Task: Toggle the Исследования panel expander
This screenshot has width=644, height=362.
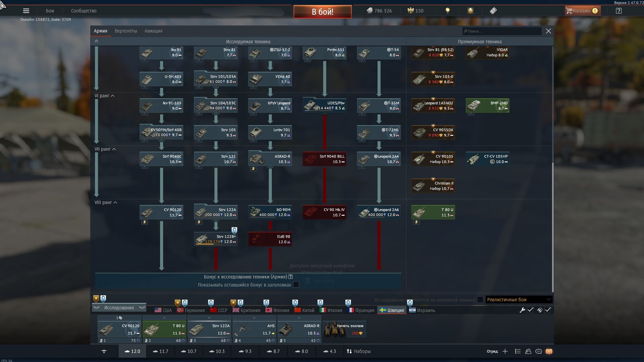Action: click(x=119, y=308)
